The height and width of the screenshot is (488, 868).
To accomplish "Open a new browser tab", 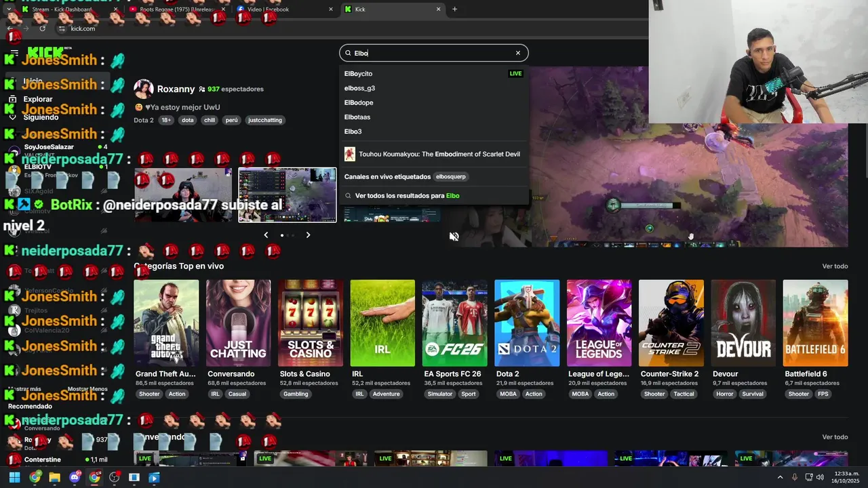I will (x=454, y=9).
